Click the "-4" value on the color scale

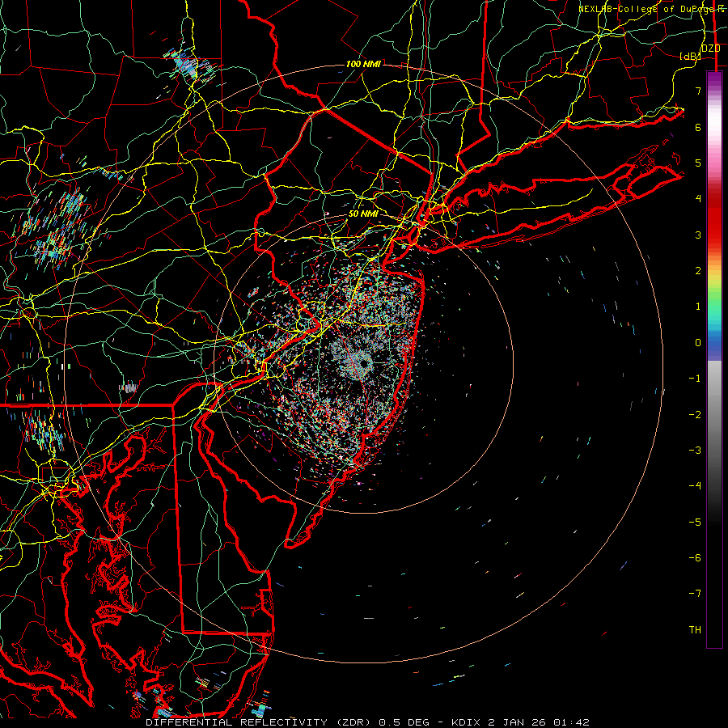click(x=695, y=485)
